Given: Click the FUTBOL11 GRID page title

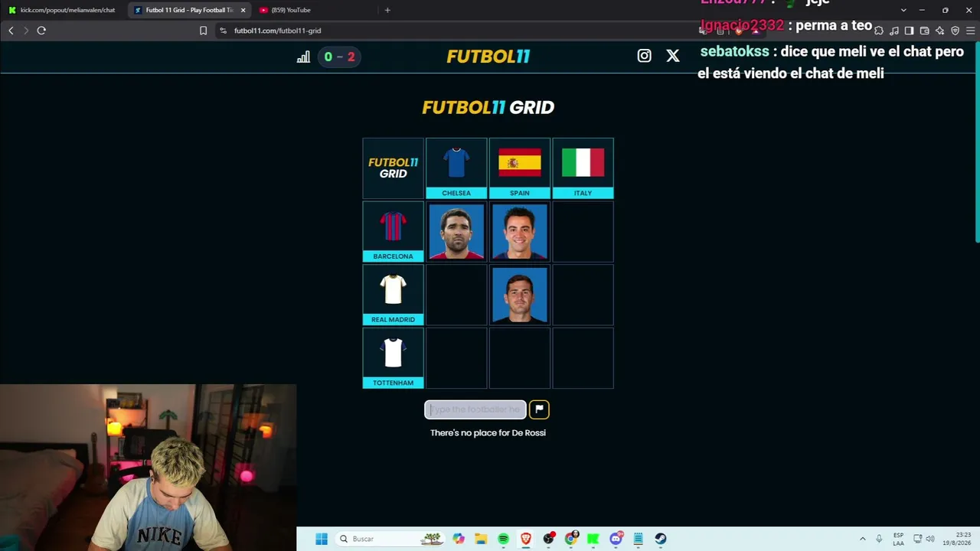Looking at the screenshot, I should 488,107.
